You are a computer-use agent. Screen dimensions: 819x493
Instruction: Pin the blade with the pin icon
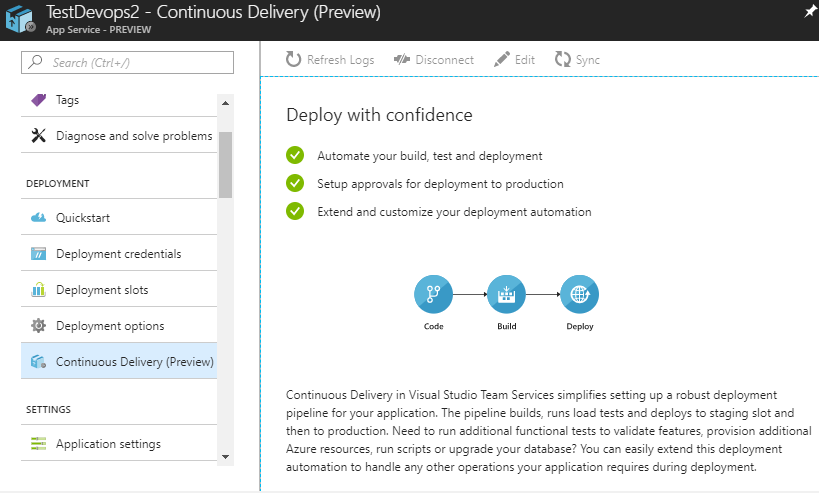click(810, 11)
